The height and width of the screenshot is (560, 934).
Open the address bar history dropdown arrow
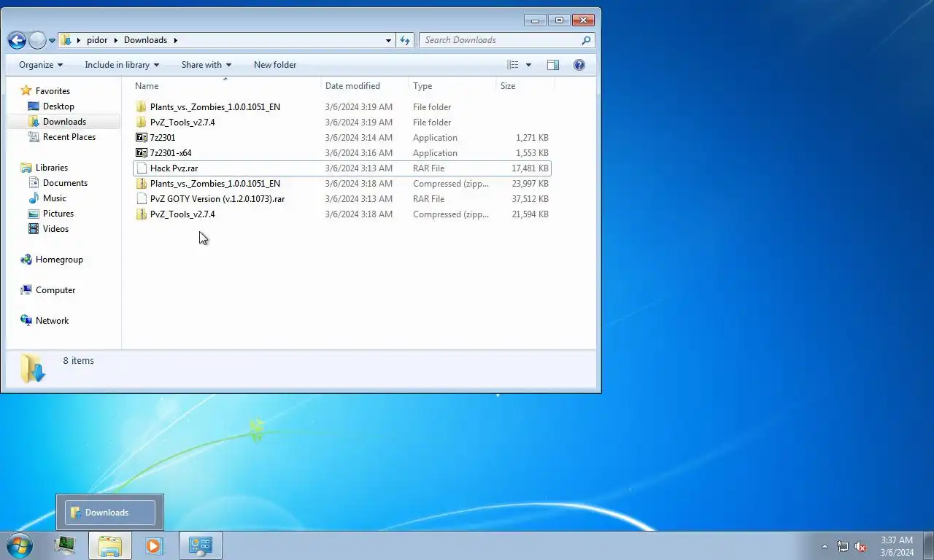[x=388, y=41]
